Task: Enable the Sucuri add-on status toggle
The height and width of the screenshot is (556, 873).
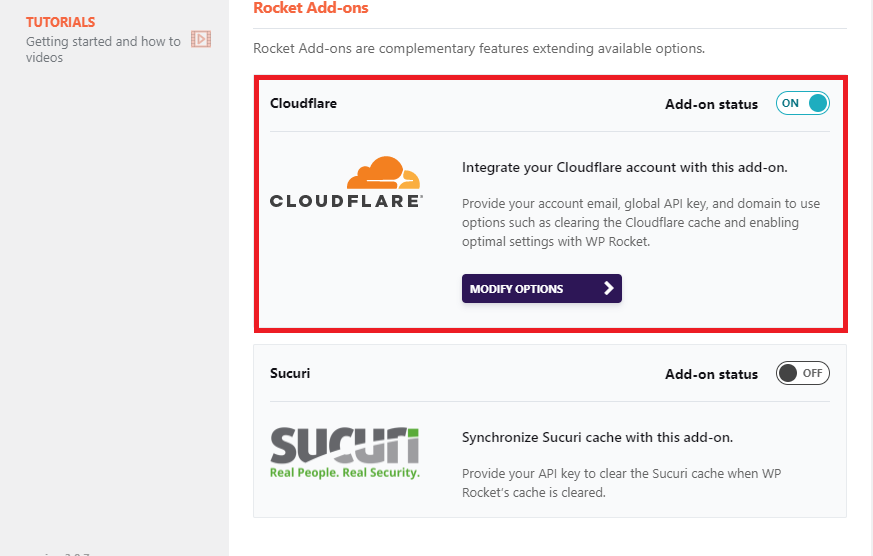Action: (x=802, y=373)
